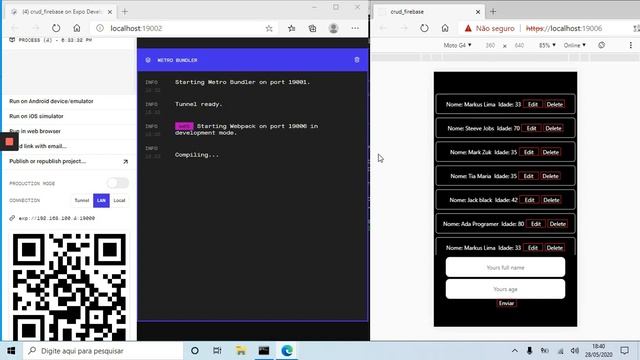Open volume control in system tray
The height and width of the screenshot is (360, 640).
[575, 351]
